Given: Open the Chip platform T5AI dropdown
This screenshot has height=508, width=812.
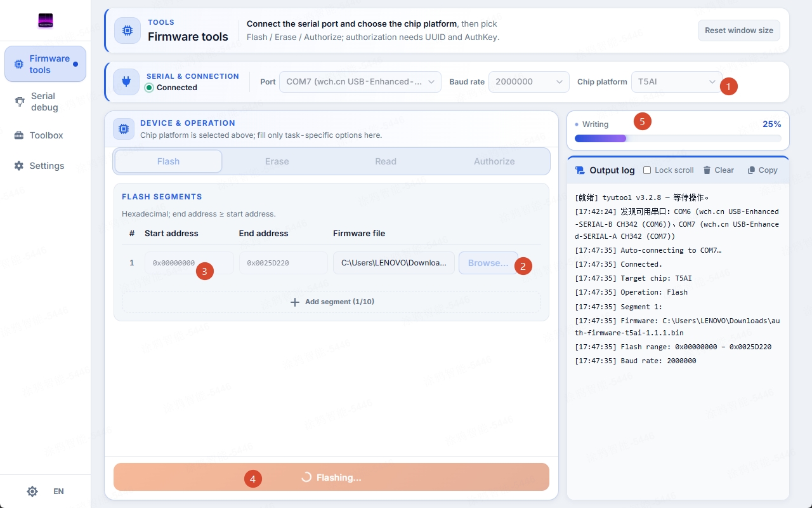Looking at the screenshot, I should [676, 82].
